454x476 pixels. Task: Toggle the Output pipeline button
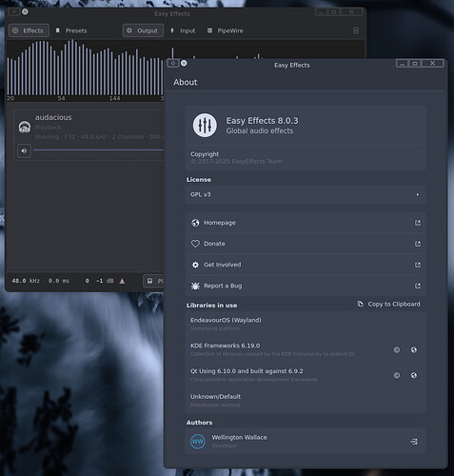click(143, 30)
